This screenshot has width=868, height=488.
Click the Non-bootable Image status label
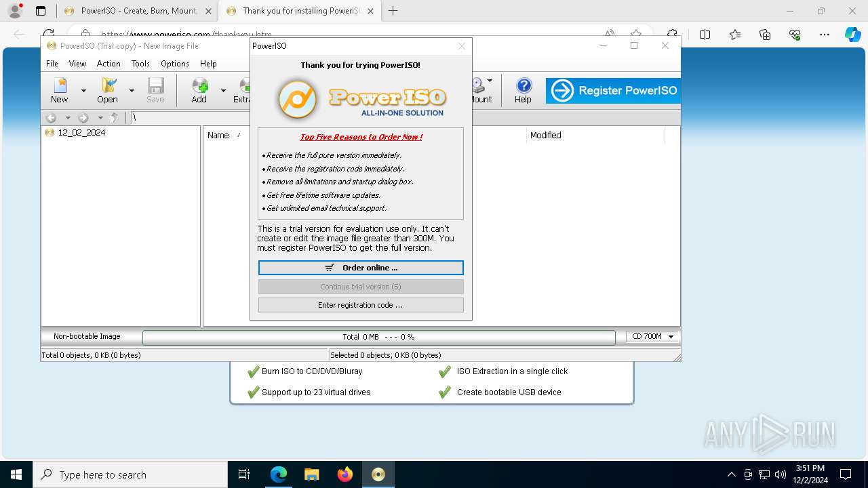click(x=87, y=336)
